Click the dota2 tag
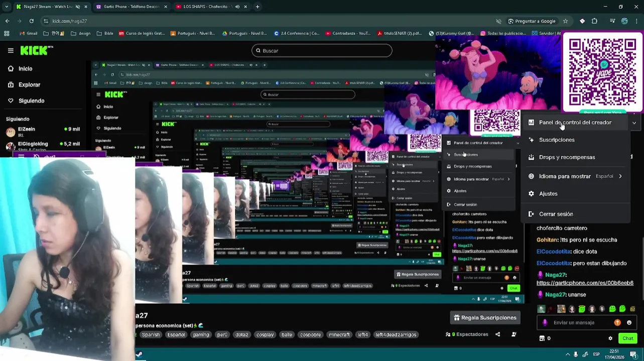 (x=242, y=334)
